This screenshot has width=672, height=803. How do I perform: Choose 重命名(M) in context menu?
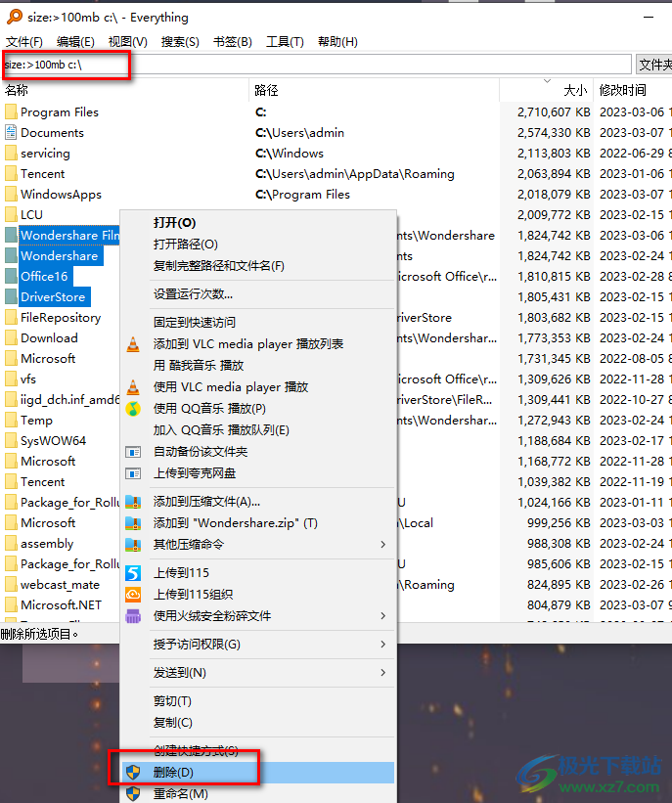(258, 793)
